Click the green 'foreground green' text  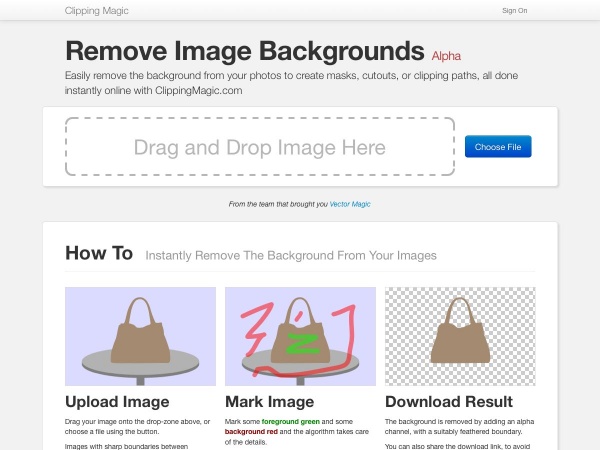click(x=290, y=422)
